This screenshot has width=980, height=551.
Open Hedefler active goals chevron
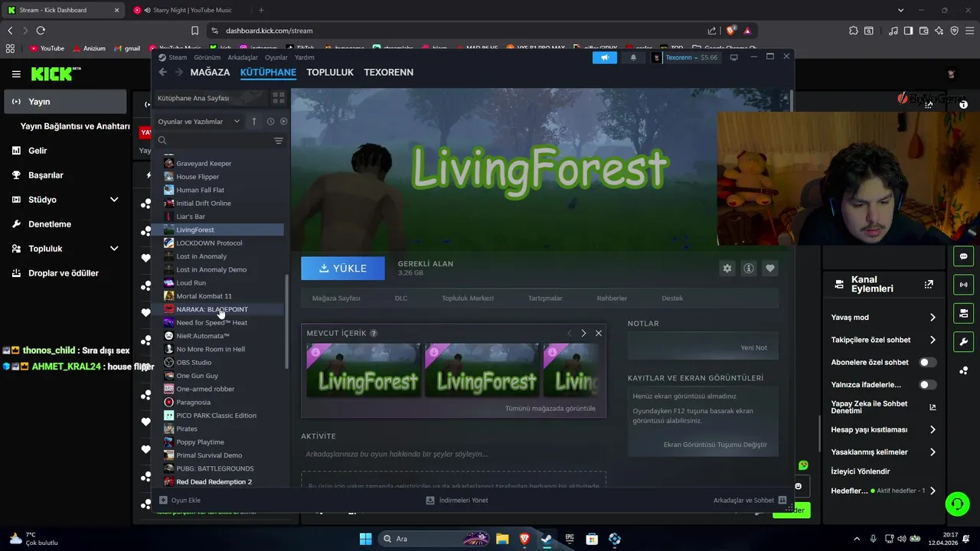933,491
